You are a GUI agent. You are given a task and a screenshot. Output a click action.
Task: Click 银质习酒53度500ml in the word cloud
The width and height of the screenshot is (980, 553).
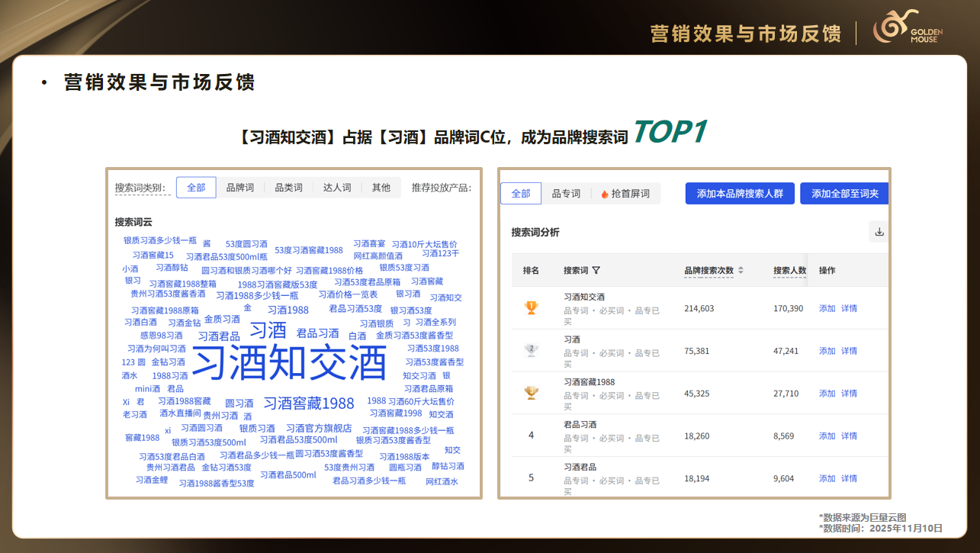click(x=209, y=442)
